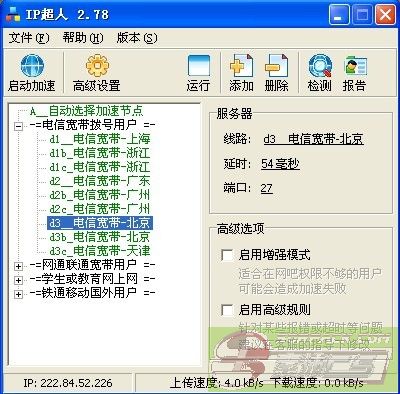400x394 pixels.
Task: Click the 添加 add-document icon
Action: [x=241, y=66]
